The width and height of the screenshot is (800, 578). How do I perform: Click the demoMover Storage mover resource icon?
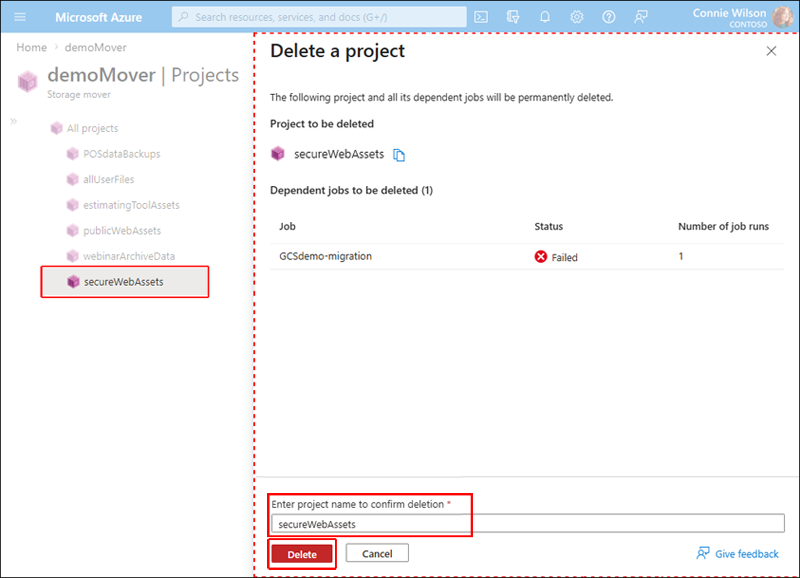point(28,81)
